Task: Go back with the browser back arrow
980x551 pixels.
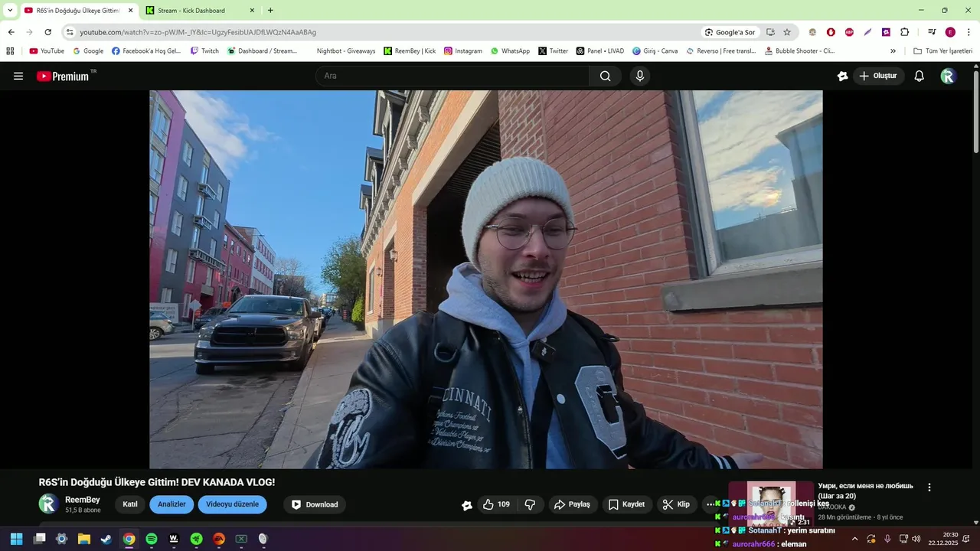Action: (11, 32)
